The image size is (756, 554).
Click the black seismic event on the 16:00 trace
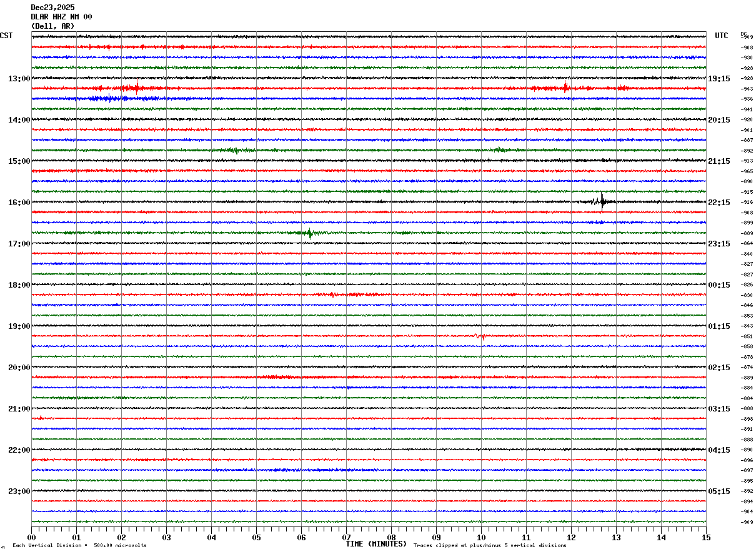coord(600,201)
